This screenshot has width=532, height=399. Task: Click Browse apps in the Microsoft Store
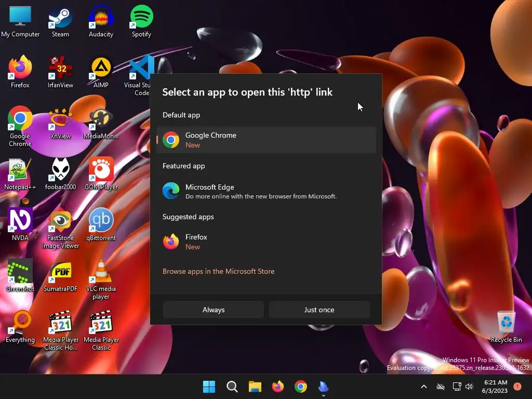pos(219,271)
